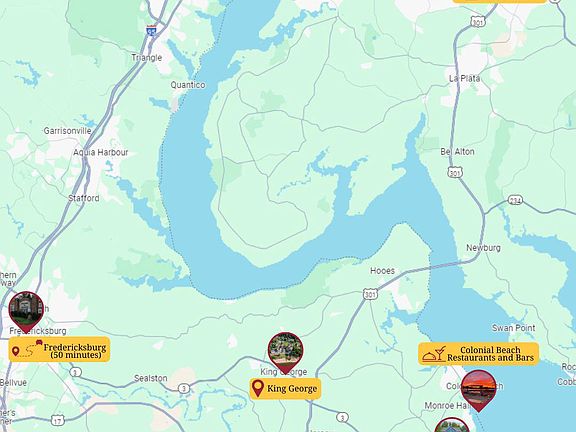Click US 301 shield below Hooes
576x432 pixels.
click(370, 294)
